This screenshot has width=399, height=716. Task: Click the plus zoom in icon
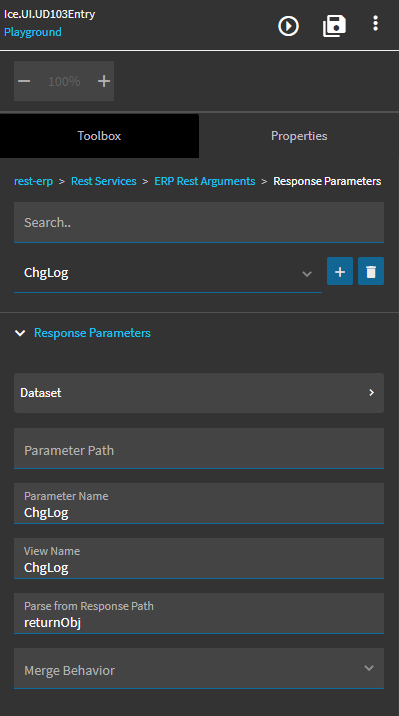click(x=104, y=81)
